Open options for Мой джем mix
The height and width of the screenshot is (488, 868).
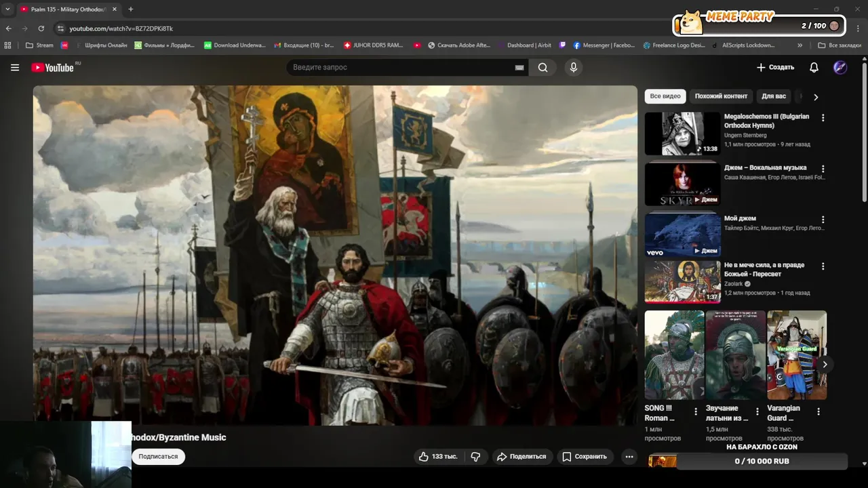click(x=823, y=220)
